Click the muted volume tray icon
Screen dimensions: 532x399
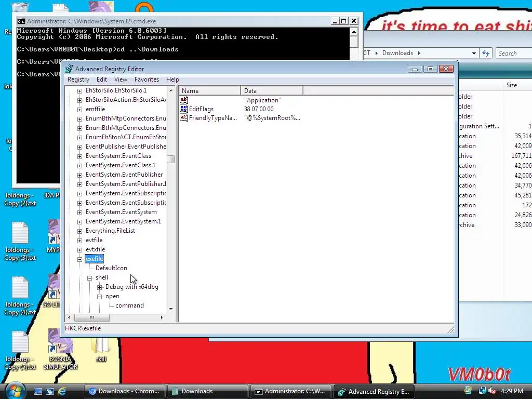(492, 391)
